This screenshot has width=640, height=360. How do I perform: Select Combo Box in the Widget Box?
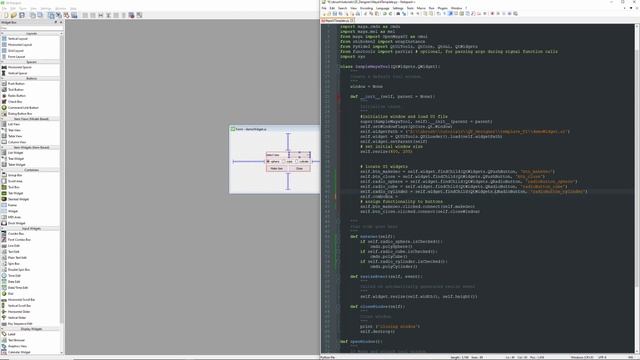tap(13, 233)
